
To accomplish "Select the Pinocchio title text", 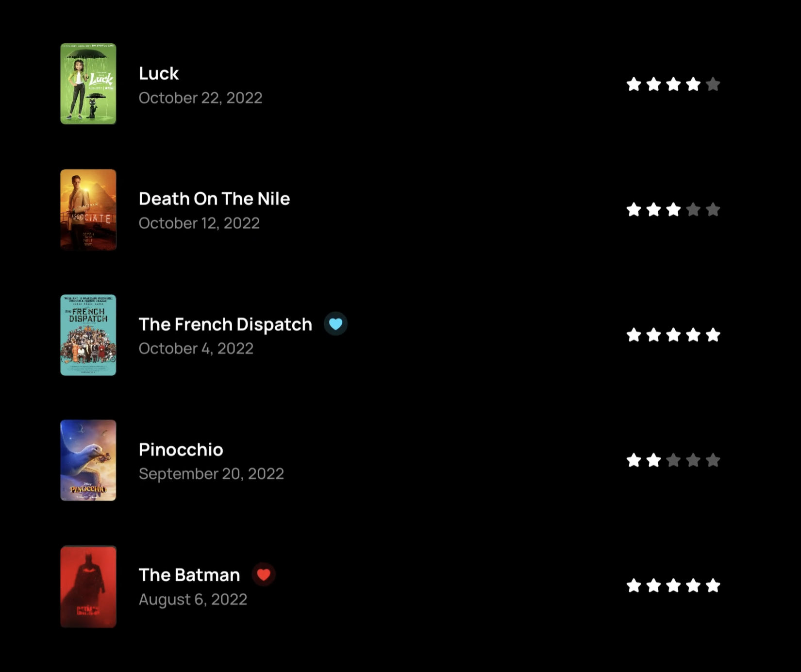I will pos(181,450).
